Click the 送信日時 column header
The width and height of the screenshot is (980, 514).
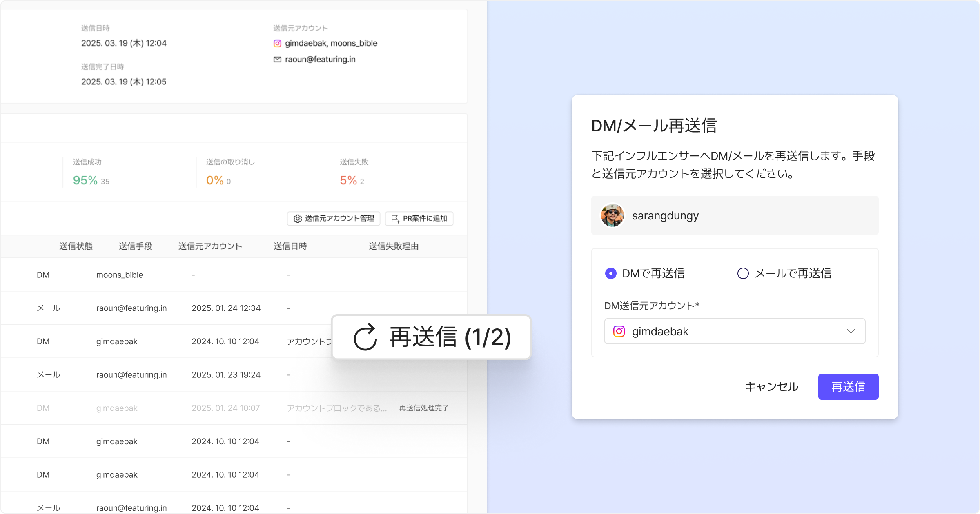pos(290,246)
